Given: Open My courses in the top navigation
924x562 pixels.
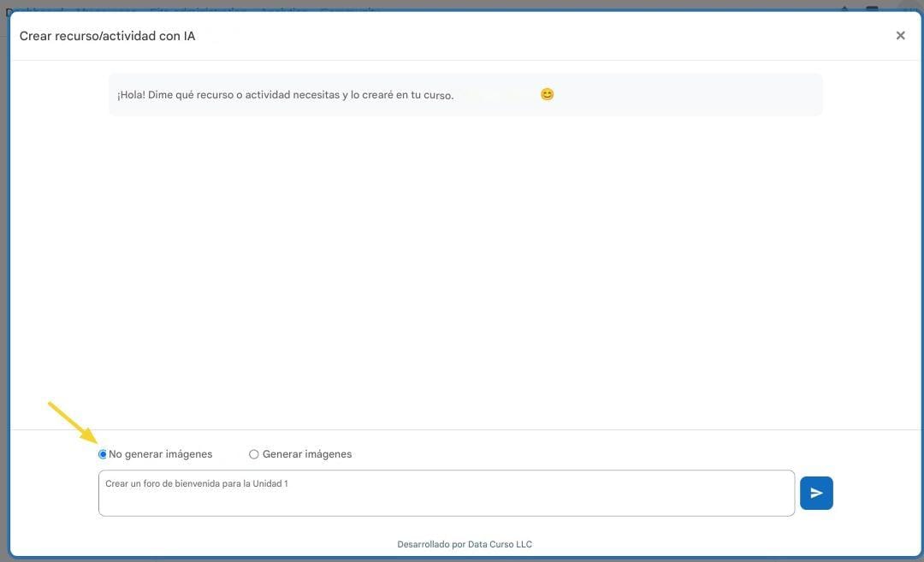Looking at the screenshot, I should click(105, 9).
